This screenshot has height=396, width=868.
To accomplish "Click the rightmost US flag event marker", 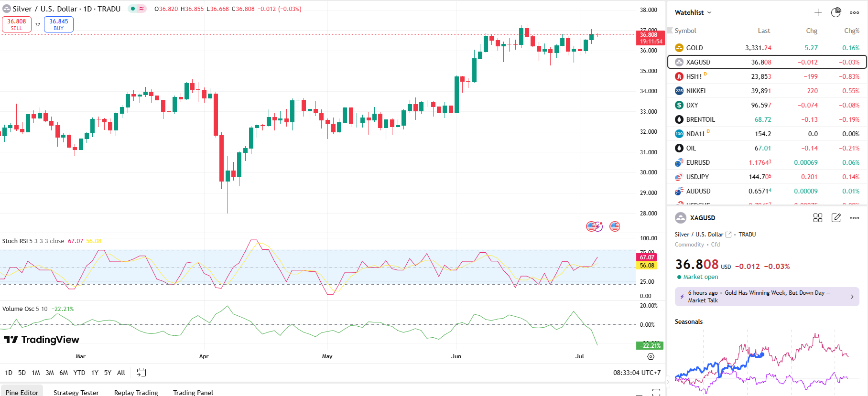I will click(x=615, y=226).
